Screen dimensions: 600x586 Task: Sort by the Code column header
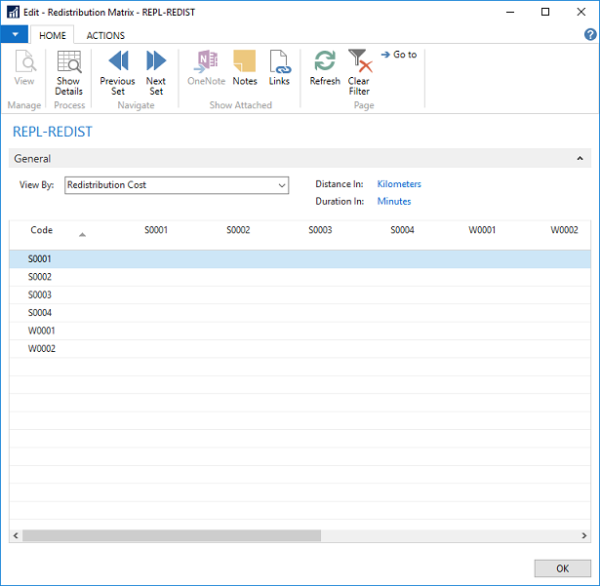point(42,230)
